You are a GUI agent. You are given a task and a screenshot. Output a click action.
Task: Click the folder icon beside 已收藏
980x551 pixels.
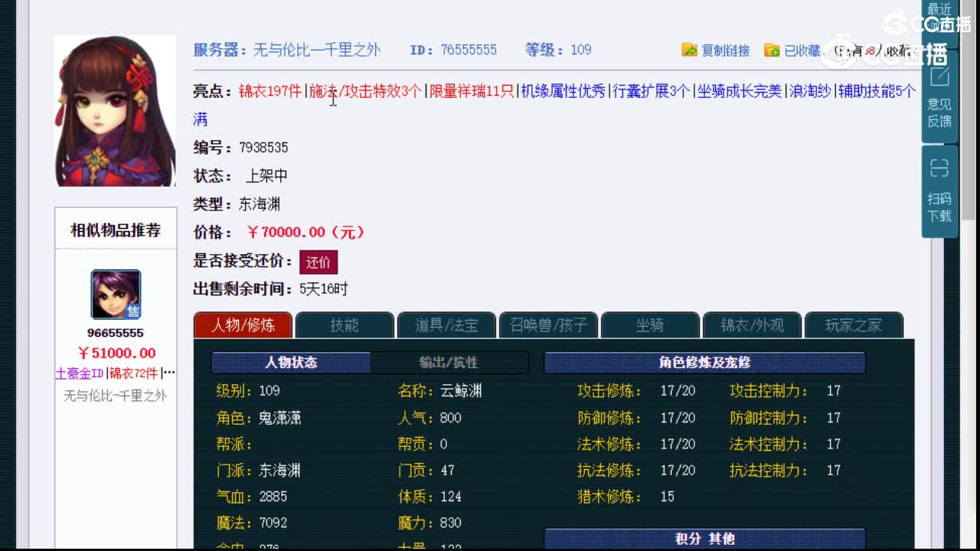tap(770, 50)
